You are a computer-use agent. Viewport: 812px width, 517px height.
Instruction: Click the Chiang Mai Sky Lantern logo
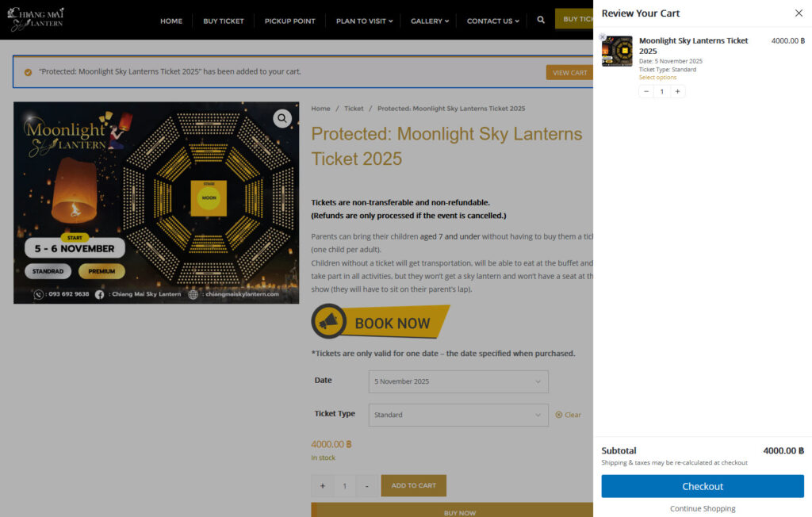tap(36, 19)
